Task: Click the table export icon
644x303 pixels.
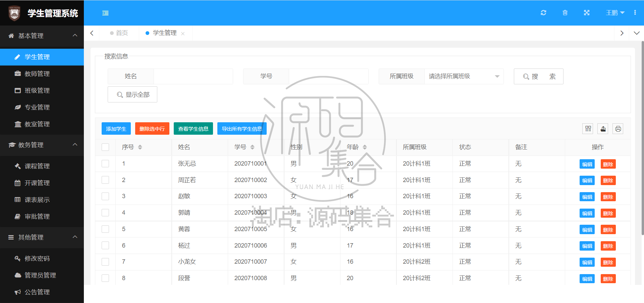Action: pos(603,129)
